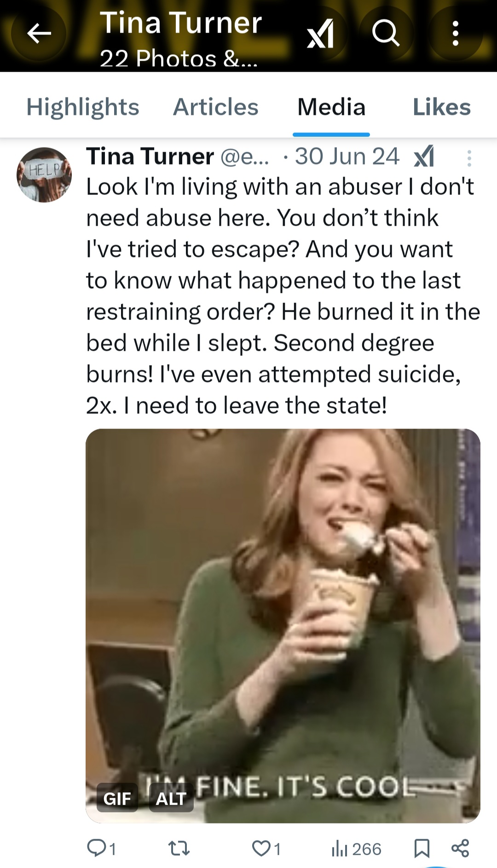This screenshot has height=868, width=497.
Task: Show the GIF's ALT description
Action: [171, 799]
